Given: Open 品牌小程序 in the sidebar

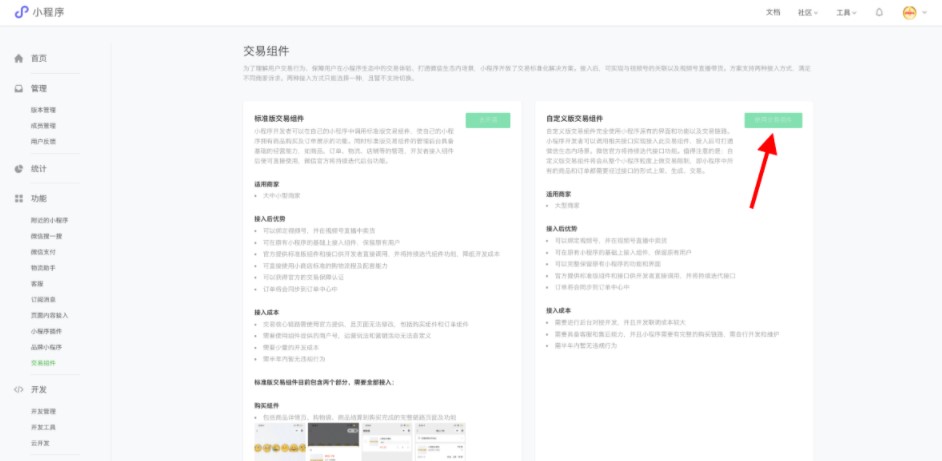Looking at the screenshot, I should coord(46,347).
